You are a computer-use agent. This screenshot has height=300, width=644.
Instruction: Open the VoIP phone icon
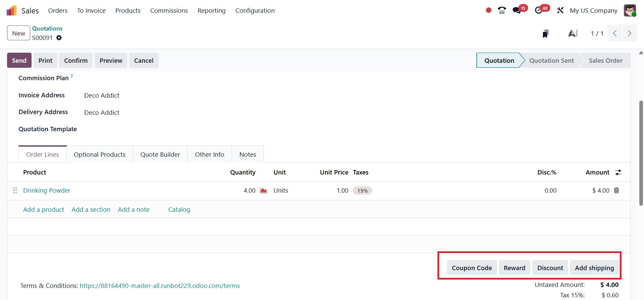click(502, 11)
